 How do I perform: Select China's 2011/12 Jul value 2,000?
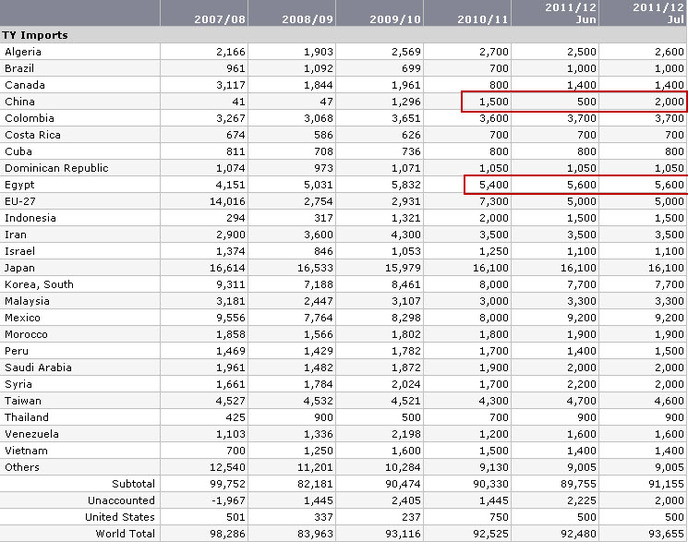click(669, 101)
